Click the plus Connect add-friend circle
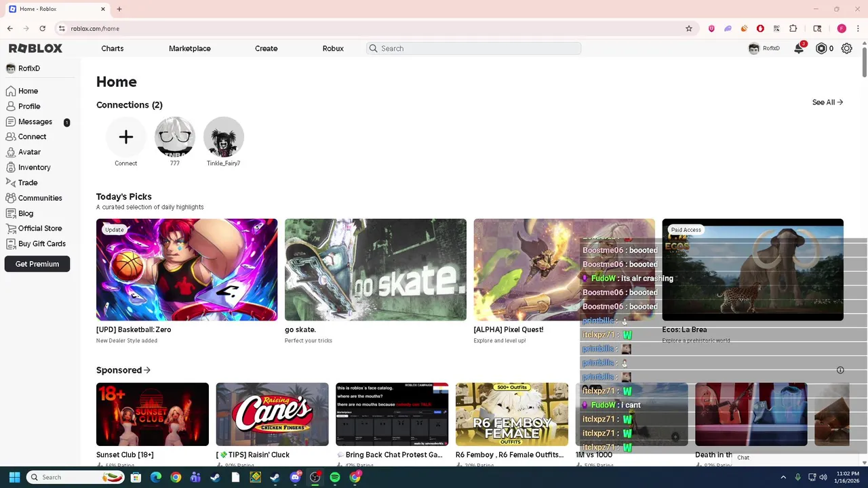868x488 pixels. tap(125, 137)
